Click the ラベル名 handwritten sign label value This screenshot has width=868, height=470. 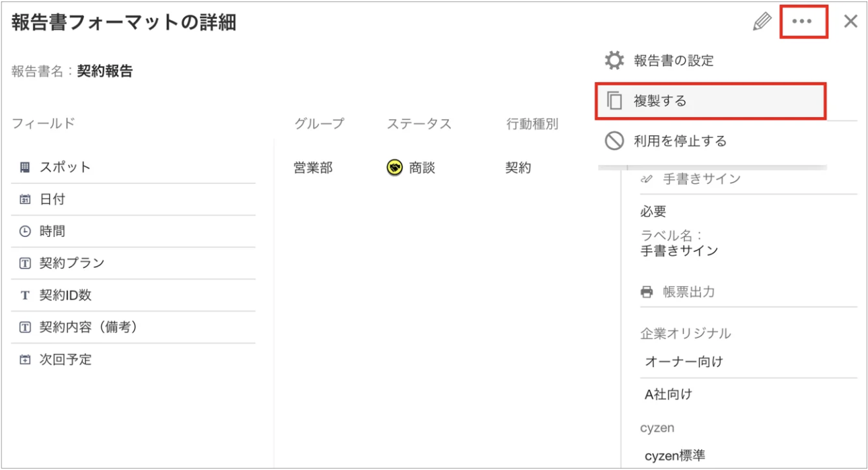[680, 251]
